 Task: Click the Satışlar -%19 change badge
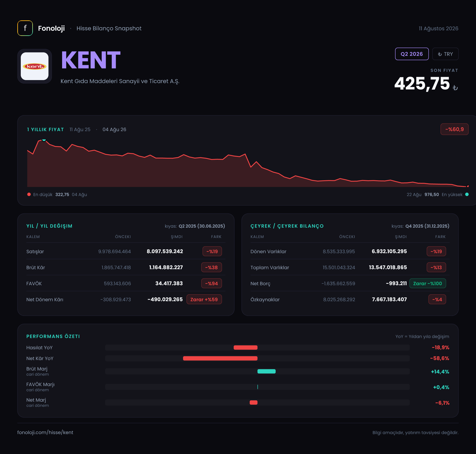(212, 251)
